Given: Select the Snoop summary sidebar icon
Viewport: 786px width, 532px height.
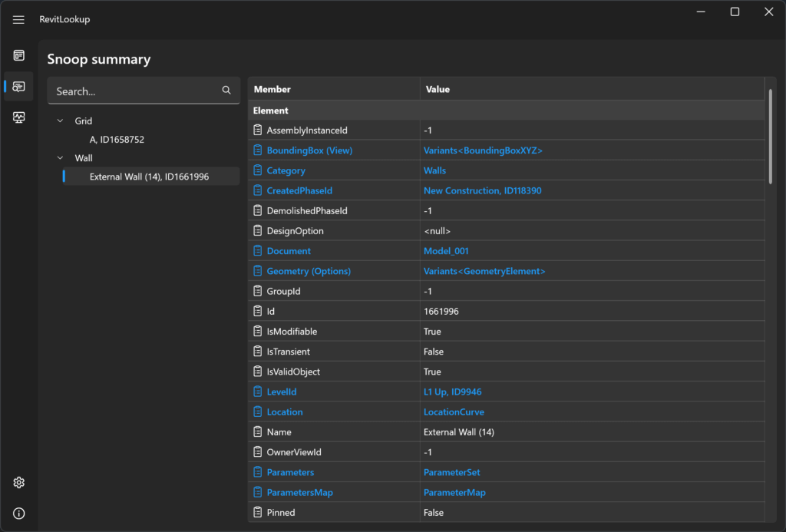Looking at the screenshot, I should [x=18, y=86].
